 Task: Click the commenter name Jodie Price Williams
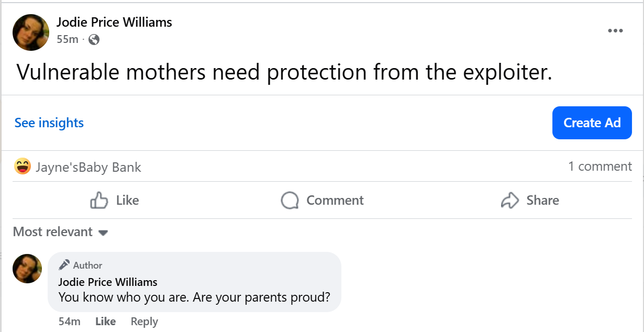pyautogui.click(x=108, y=282)
